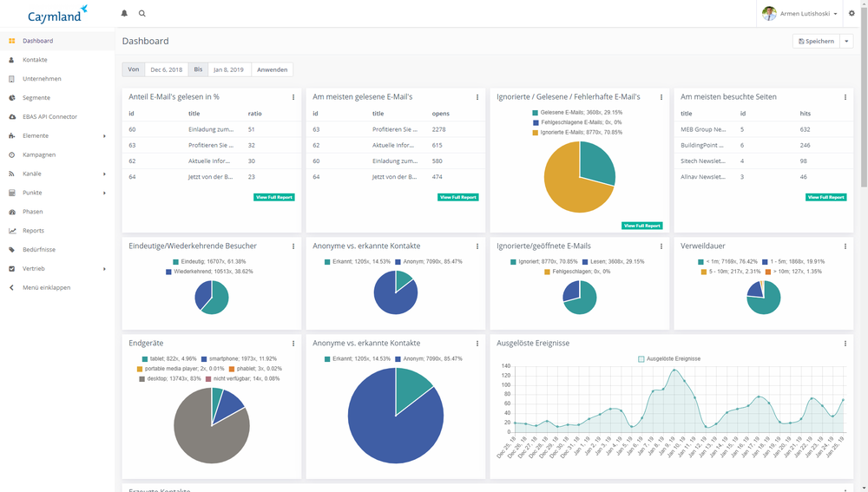
Task: Expand the Elemente submenu arrow
Action: pos(104,136)
